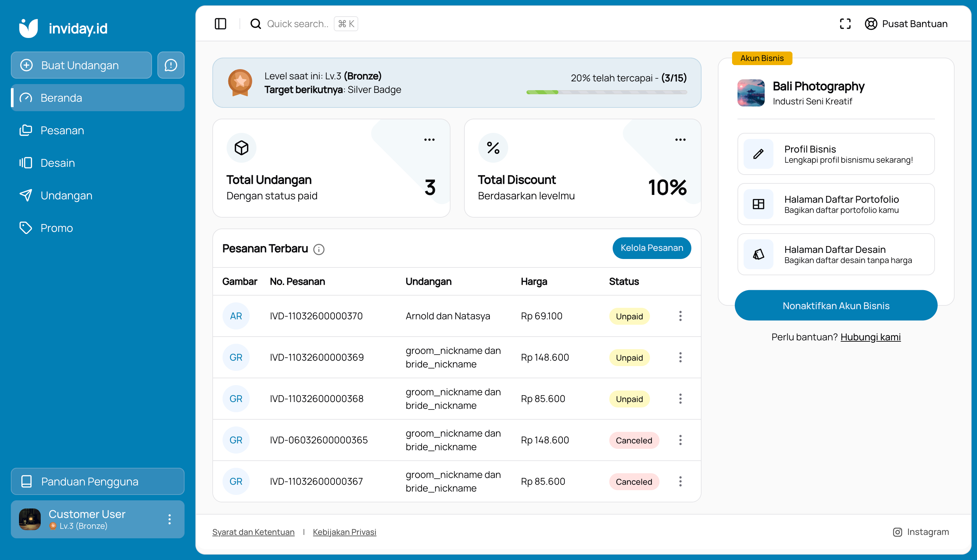Enter fullscreen mode via the expand icon
The height and width of the screenshot is (560, 977).
845,24
